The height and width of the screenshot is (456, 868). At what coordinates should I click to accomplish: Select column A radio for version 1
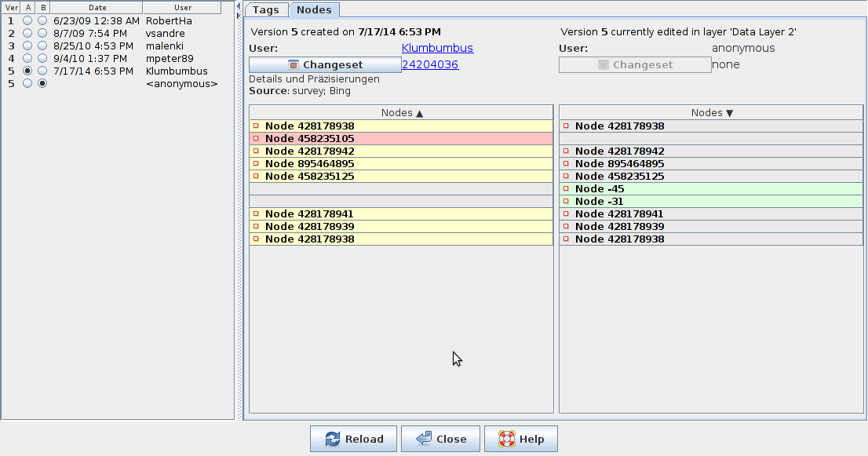click(28, 21)
